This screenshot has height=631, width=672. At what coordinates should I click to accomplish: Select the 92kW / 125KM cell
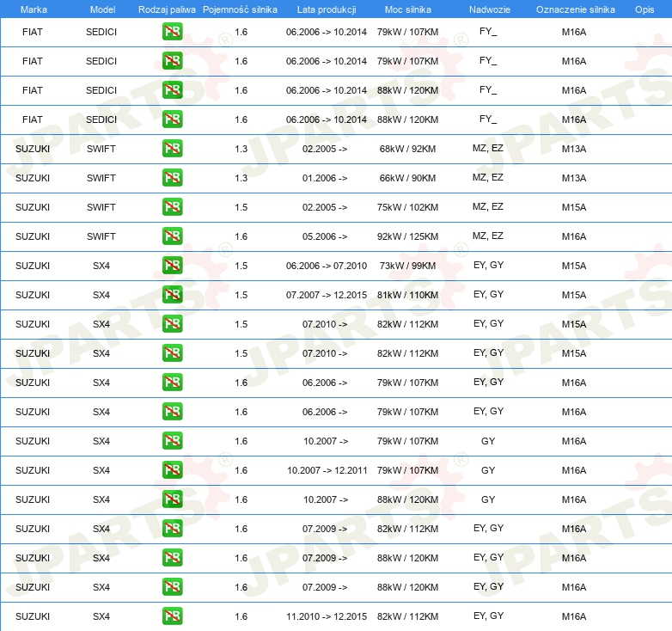[x=407, y=236]
